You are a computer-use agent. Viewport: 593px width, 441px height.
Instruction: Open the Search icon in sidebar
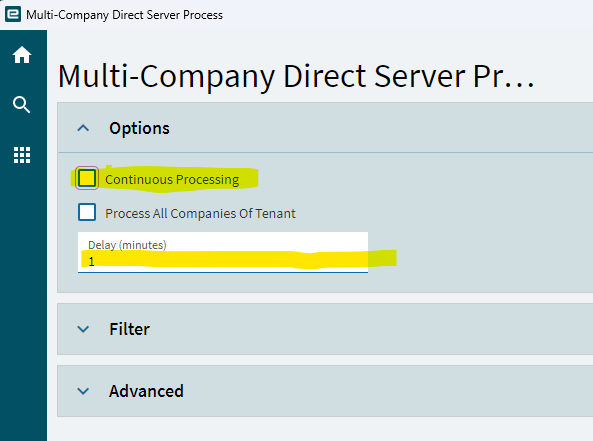pyautogui.click(x=22, y=105)
